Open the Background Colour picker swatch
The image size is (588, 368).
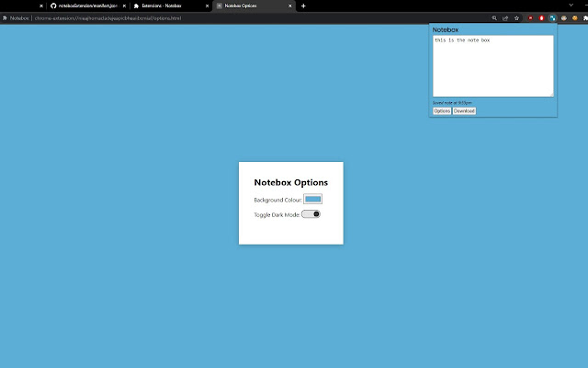tap(312, 199)
